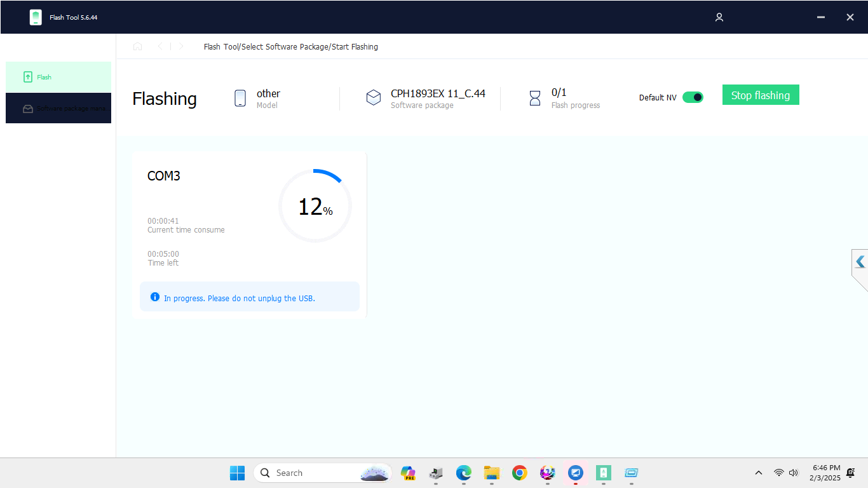The width and height of the screenshot is (868, 488).
Task: Click the 12% circular progress indicator
Action: click(x=315, y=206)
